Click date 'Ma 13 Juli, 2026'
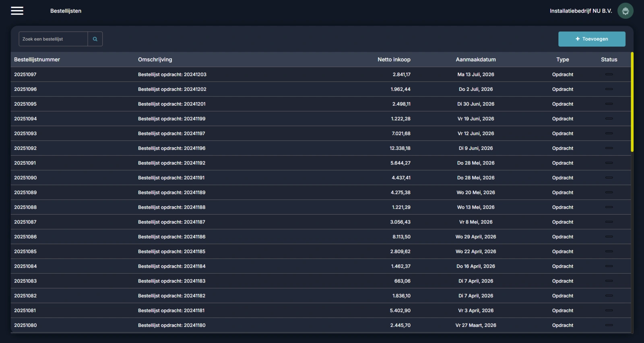The height and width of the screenshot is (343, 644). pyautogui.click(x=476, y=74)
